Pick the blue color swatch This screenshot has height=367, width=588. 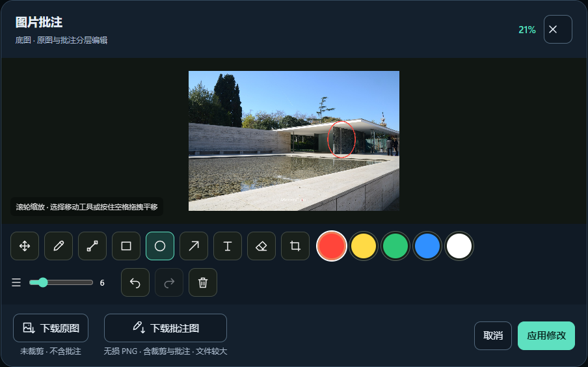427,246
